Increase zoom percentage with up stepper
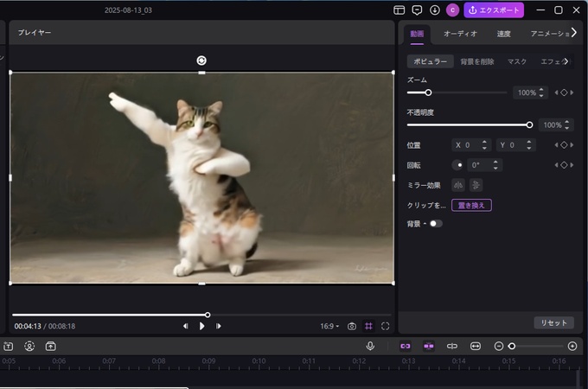Viewport: 588px width, 389px height. tap(541, 90)
